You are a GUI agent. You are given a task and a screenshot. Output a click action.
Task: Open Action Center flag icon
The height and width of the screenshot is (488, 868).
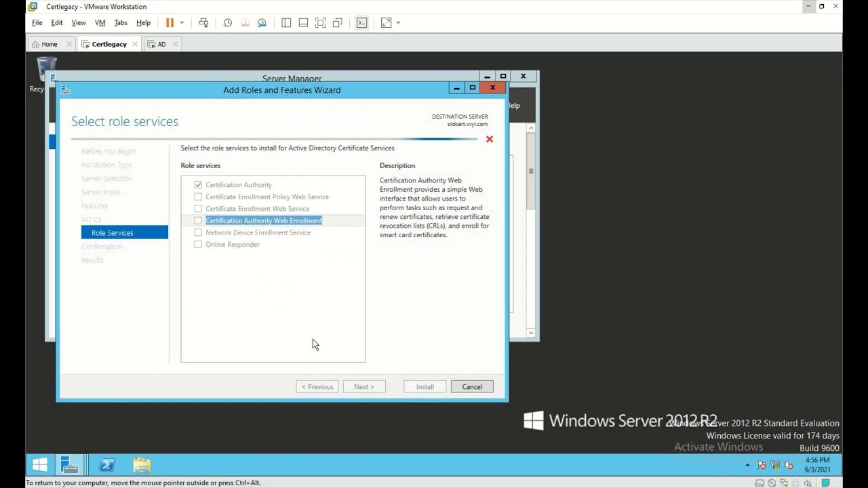762,465
